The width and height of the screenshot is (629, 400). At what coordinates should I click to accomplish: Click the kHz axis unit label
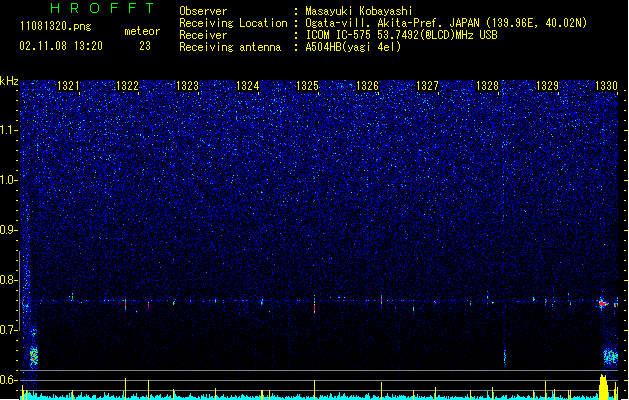[x=9, y=81]
